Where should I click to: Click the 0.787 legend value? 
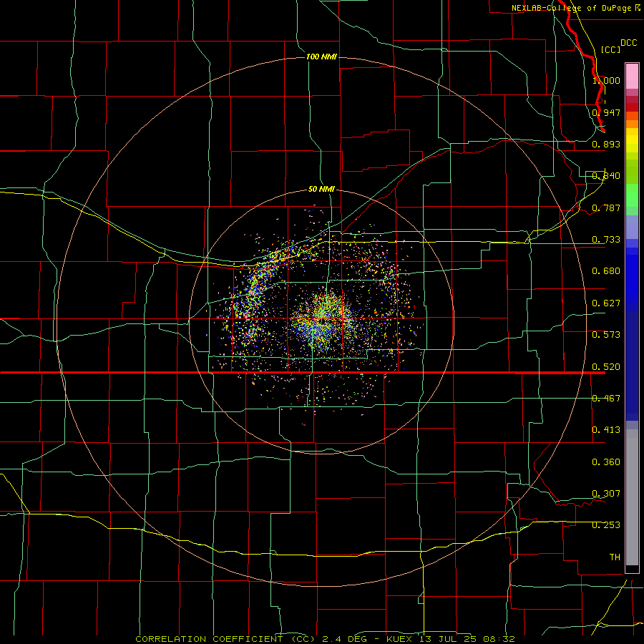606,208
